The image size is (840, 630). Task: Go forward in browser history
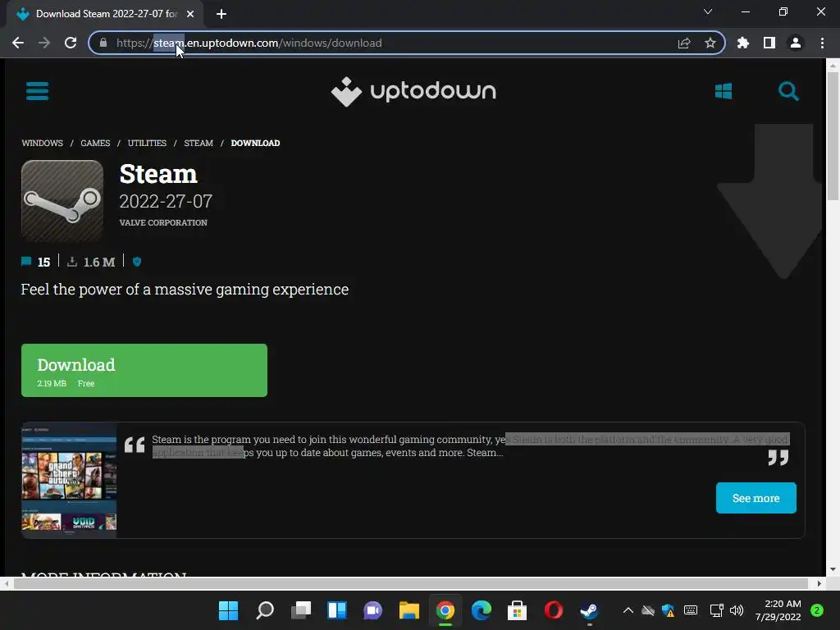pyautogui.click(x=44, y=43)
